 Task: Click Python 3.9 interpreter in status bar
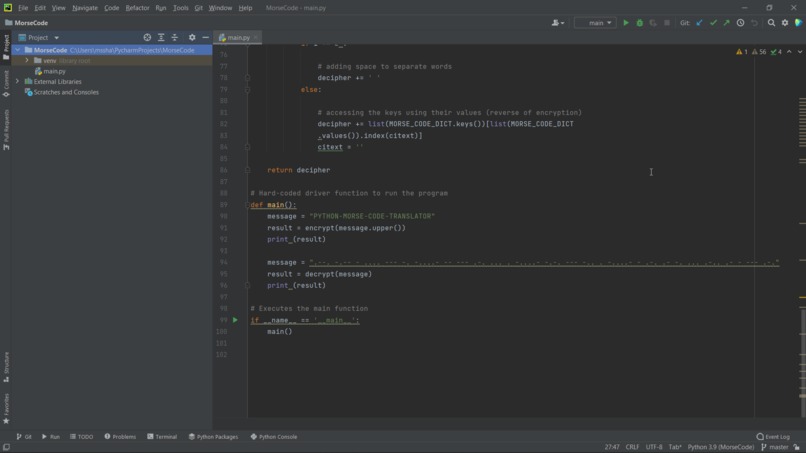tap(721, 447)
